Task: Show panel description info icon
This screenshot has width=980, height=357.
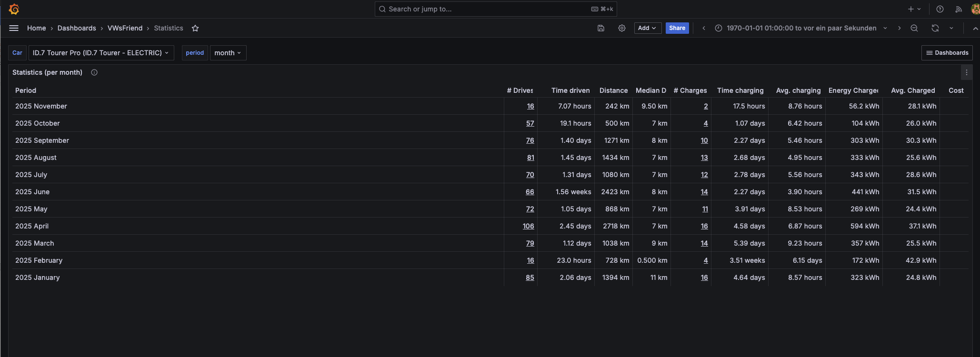Action: coord(94,72)
